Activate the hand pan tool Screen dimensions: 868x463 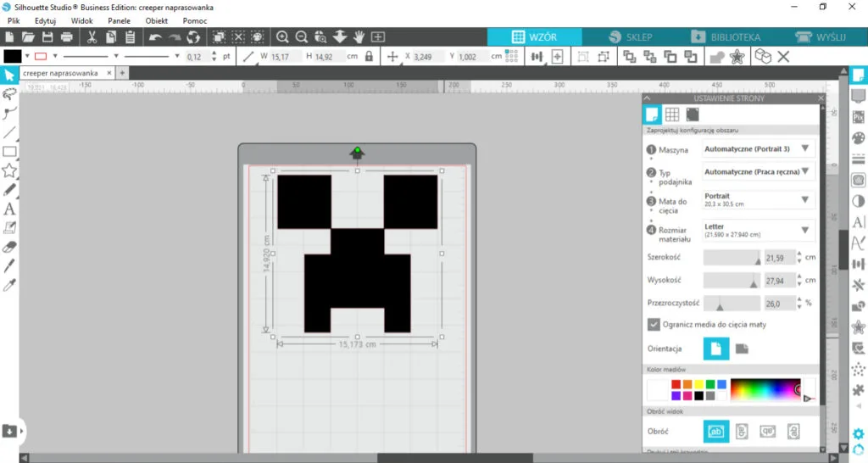(359, 37)
